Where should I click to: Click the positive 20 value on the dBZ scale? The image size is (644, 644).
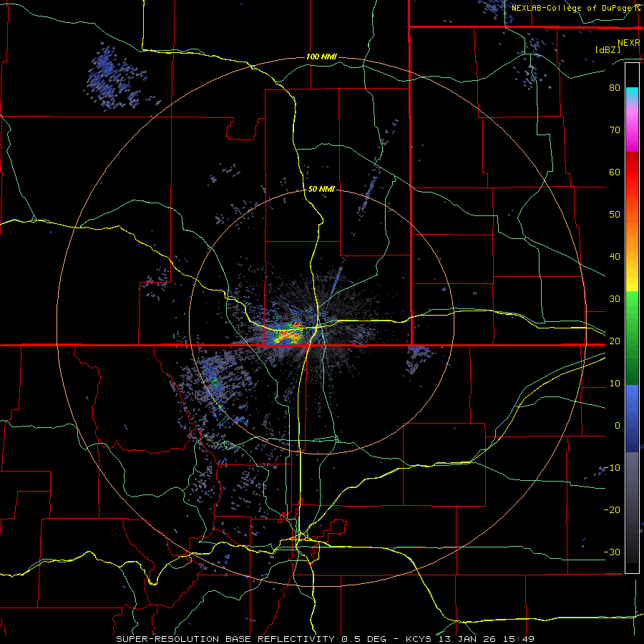point(615,341)
